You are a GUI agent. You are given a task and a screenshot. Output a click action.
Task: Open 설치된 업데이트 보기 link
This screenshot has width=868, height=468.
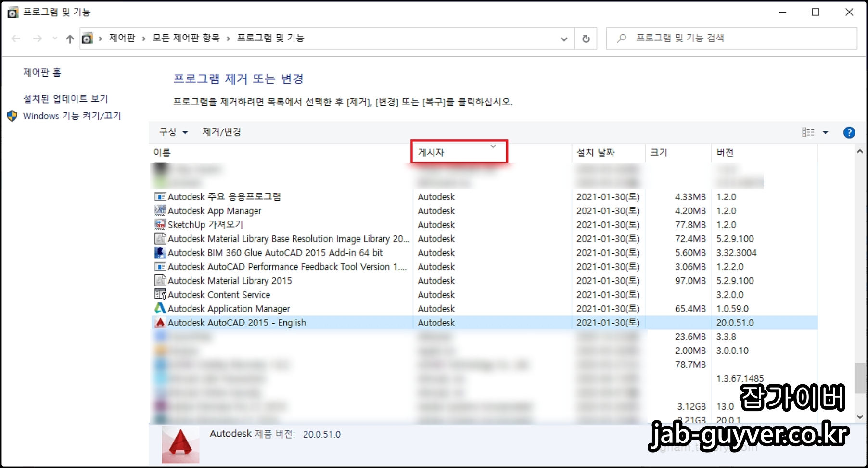pos(65,99)
